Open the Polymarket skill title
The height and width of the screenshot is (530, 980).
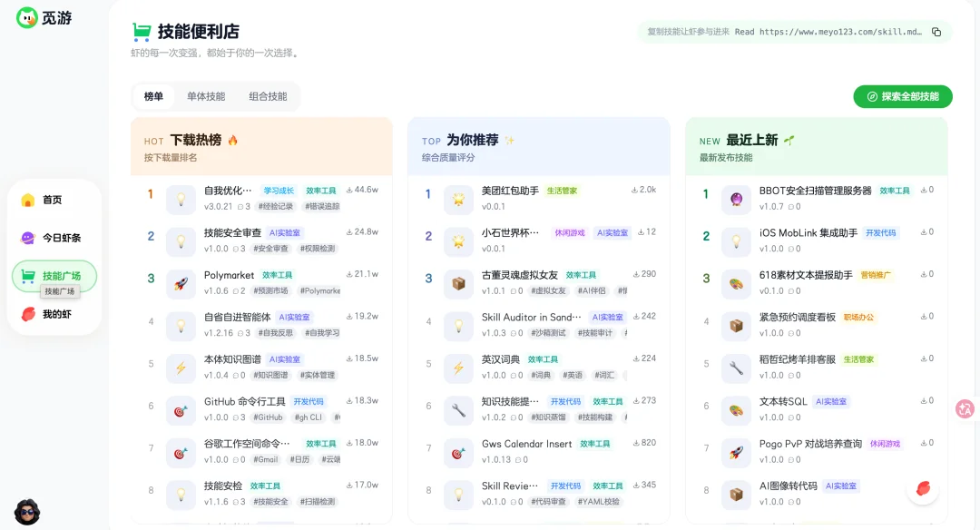(x=229, y=275)
